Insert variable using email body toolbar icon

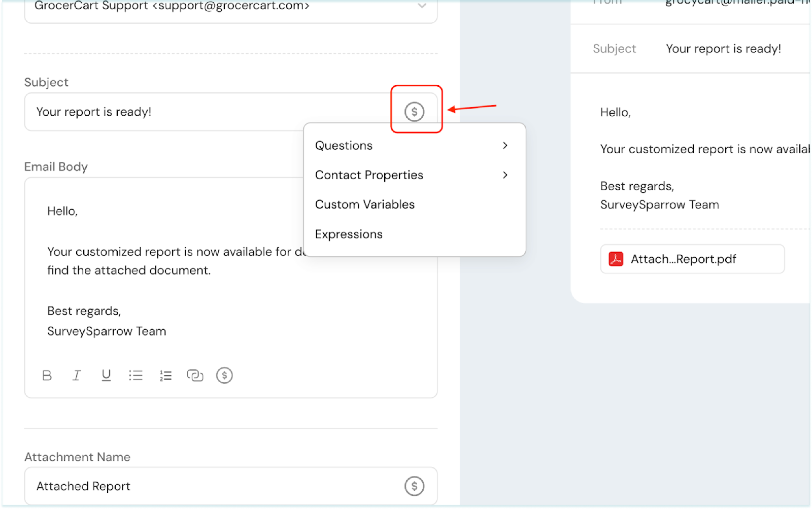(x=224, y=376)
